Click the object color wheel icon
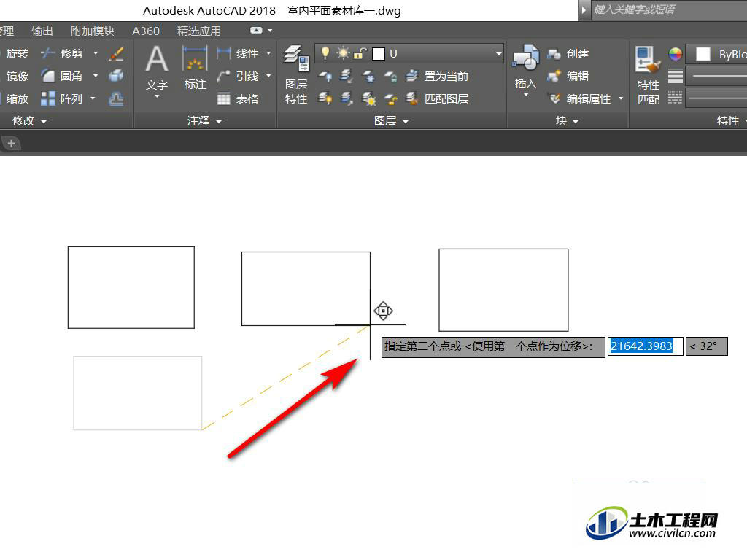The image size is (747, 560). [675, 54]
